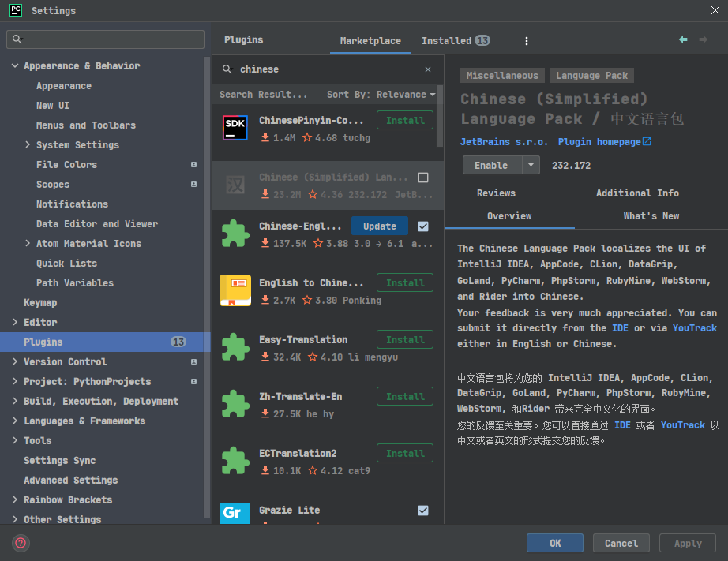Select the ChinesePinyin SDK plugin icon
The width and height of the screenshot is (728, 561).
point(235,128)
